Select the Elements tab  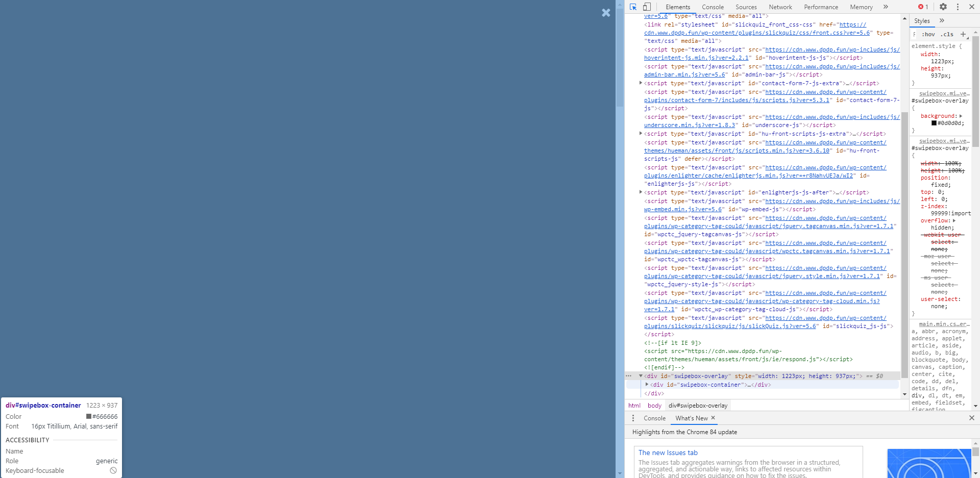click(x=678, y=7)
